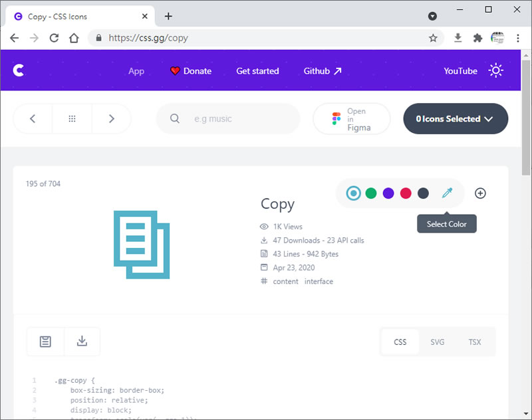This screenshot has width=532, height=420.
Task: Switch to the TSX tab
Action: point(475,342)
